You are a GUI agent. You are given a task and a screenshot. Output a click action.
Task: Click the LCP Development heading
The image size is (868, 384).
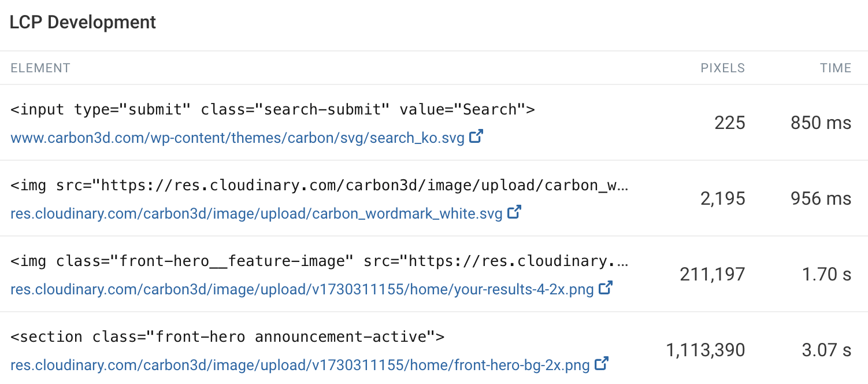point(83,23)
